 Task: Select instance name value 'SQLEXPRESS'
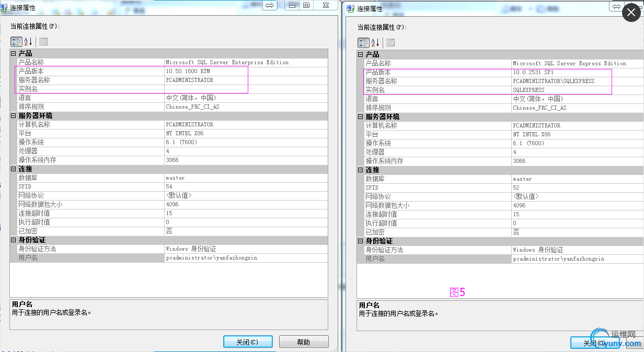click(528, 90)
